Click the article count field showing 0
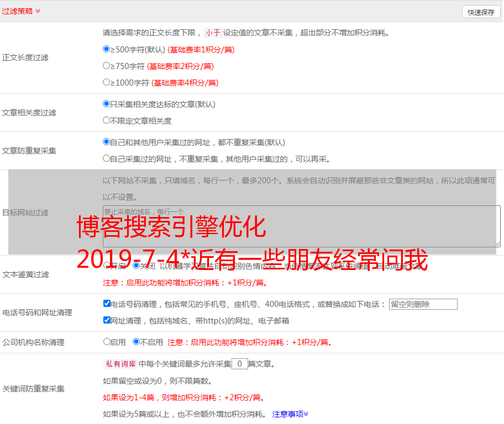The image size is (504, 424). pyautogui.click(x=239, y=364)
